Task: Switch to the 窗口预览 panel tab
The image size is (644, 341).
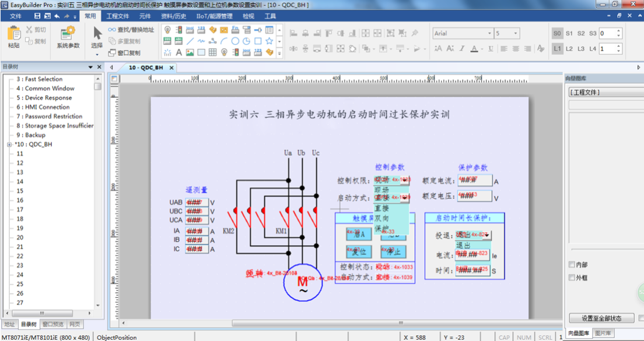Action: 53,324
